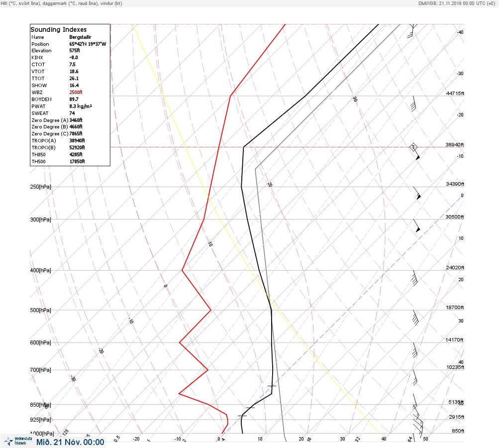Click the DMI/IGB 21.11.2018 timestamp header

457,3
